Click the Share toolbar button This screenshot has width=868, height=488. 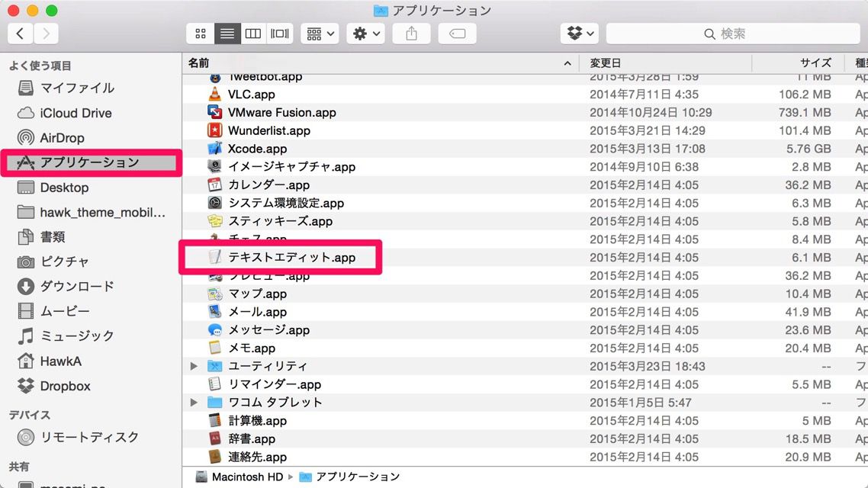point(411,34)
